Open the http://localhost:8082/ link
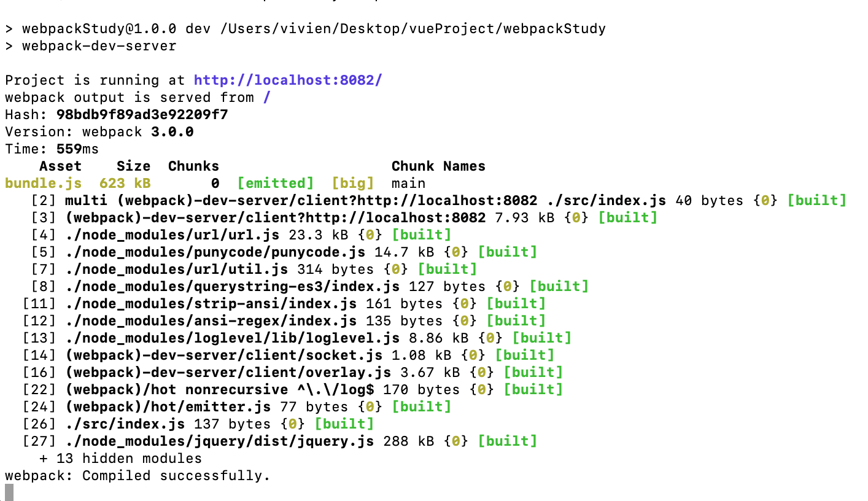Viewport: 868px width, 501px height. [x=287, y=80]
